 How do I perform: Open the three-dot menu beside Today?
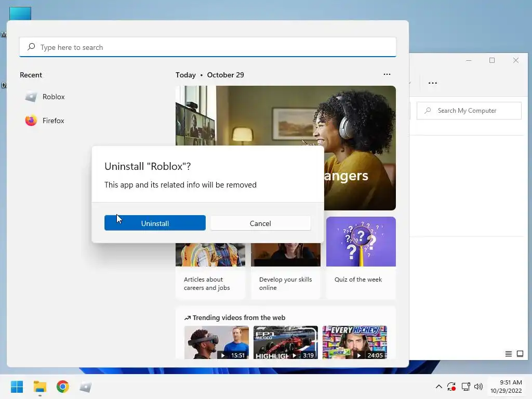[387, 74]
